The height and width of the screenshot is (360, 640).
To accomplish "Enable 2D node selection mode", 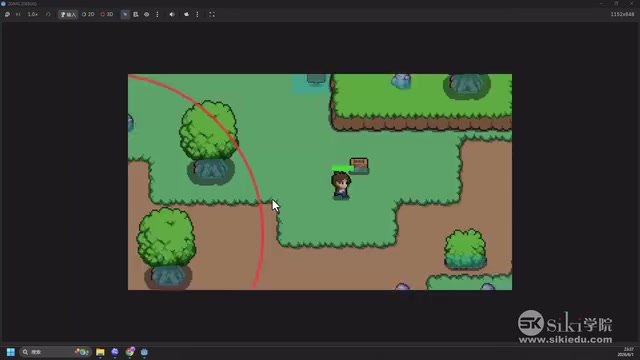I will pyautogui.click(x=88, y=14).
